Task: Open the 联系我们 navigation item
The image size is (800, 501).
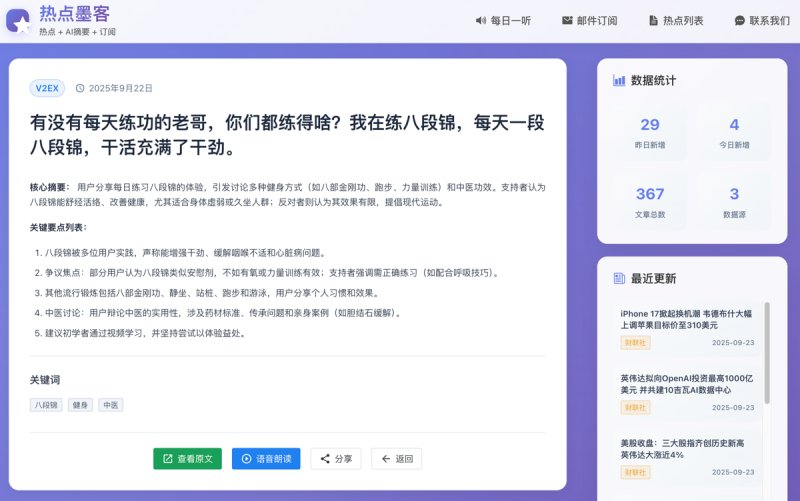Action: pyautogui.click(x=762, y=20)
